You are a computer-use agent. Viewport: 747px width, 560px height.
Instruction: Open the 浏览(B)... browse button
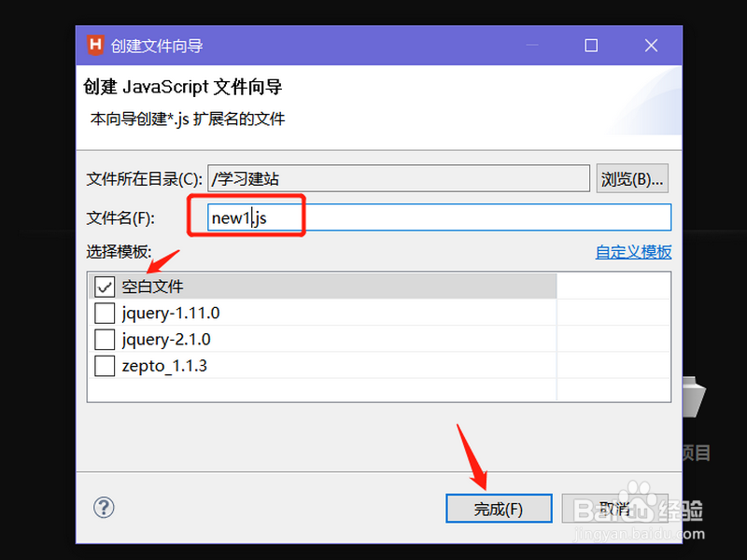click(632, 179)
